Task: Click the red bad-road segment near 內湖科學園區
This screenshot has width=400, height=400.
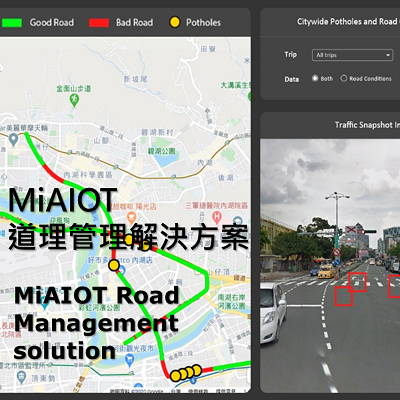Action: click(53, 173)
